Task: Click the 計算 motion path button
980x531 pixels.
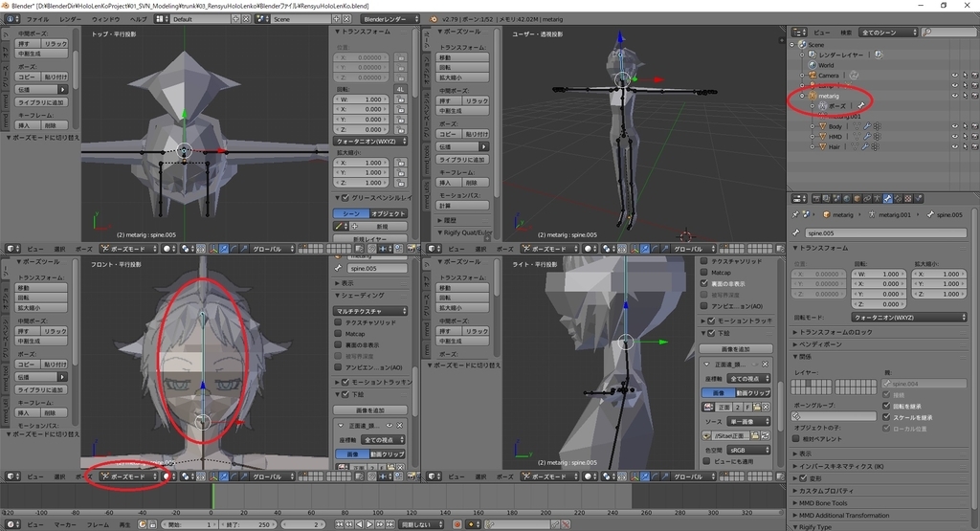Action: (x=462, y=206)
